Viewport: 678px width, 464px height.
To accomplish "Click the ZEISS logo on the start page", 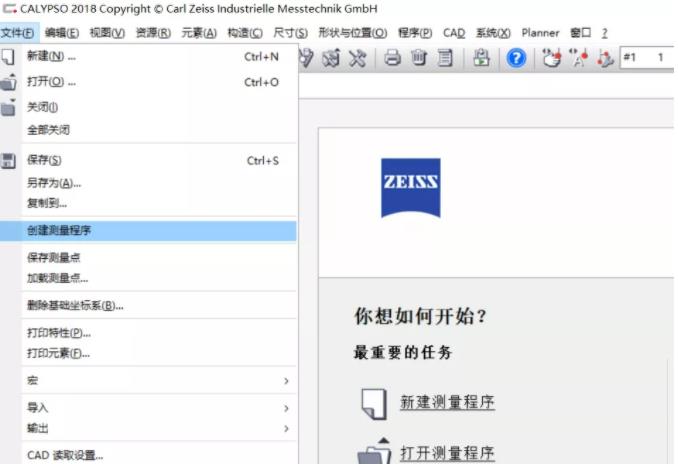I will [x=410, y=188].
